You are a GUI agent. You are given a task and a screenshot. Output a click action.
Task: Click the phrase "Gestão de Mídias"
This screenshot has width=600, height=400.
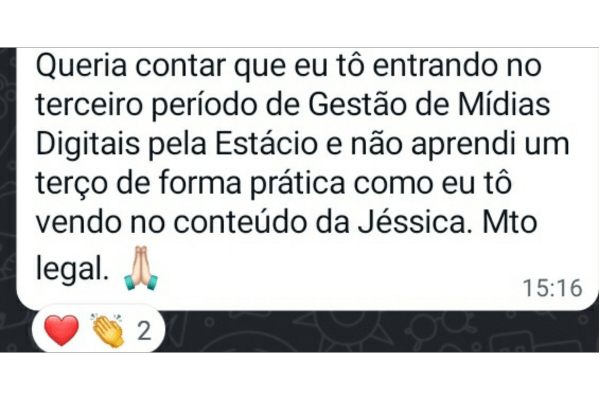click(429, 104)
